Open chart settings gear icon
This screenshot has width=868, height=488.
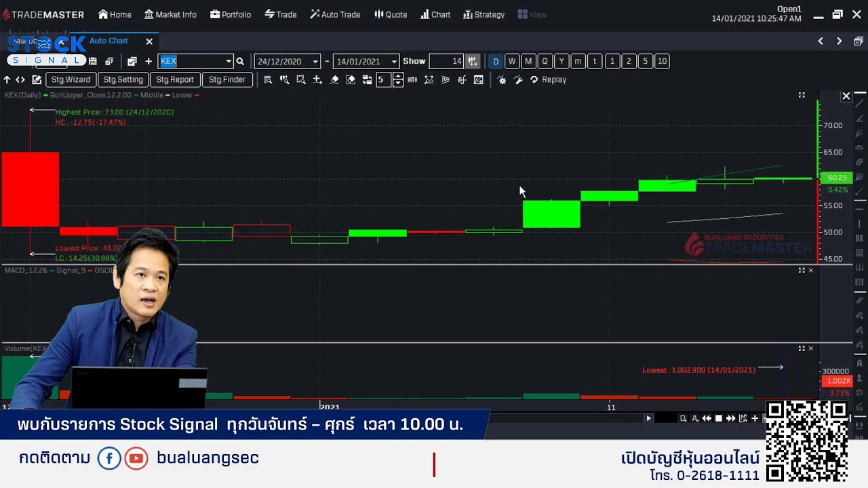pyautogui.click(x=501, y=79)
